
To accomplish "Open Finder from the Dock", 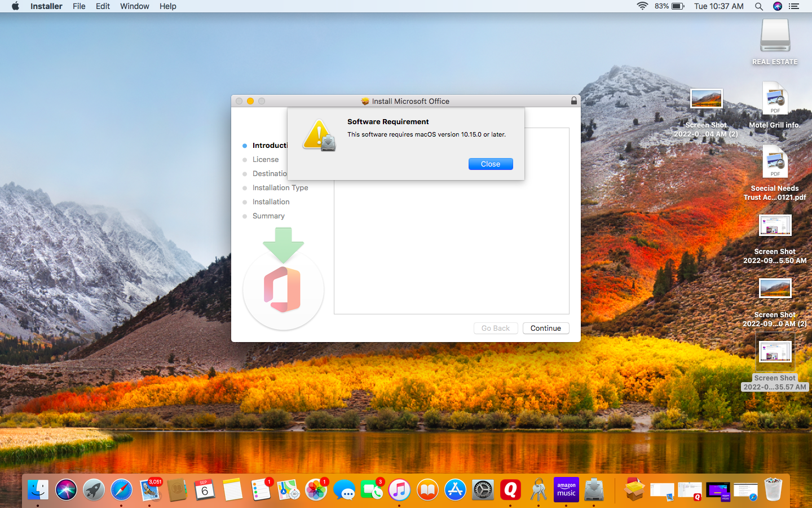I will click(x=38, y=489).
